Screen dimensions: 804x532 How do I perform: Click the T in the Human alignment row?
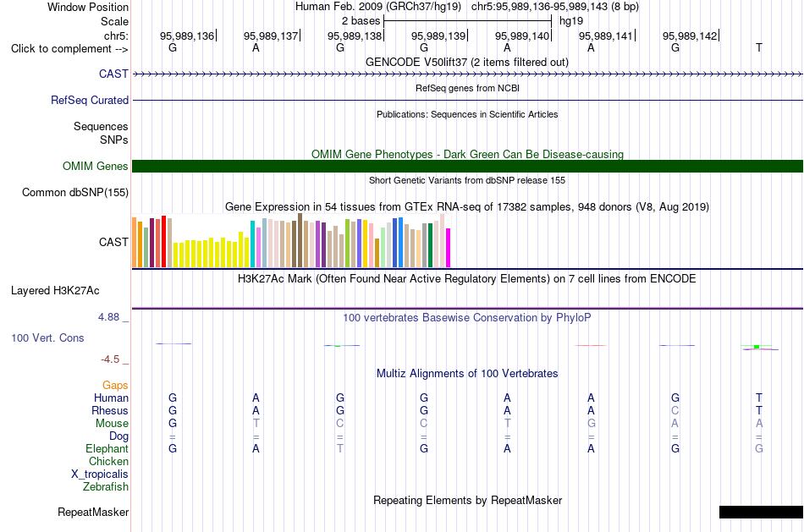[x=759, y=398]
